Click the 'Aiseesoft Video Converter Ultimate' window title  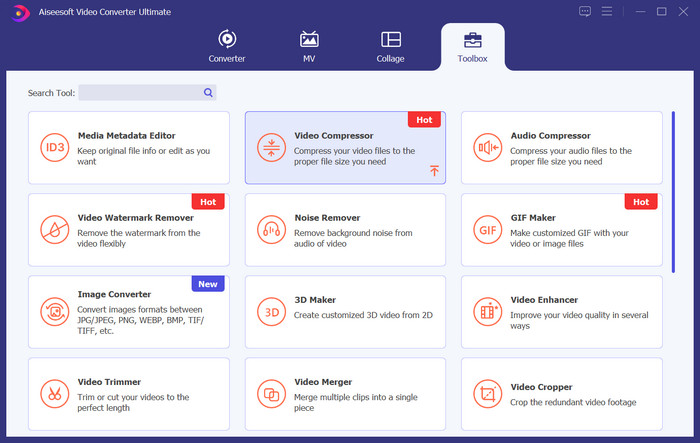point(105,12)
